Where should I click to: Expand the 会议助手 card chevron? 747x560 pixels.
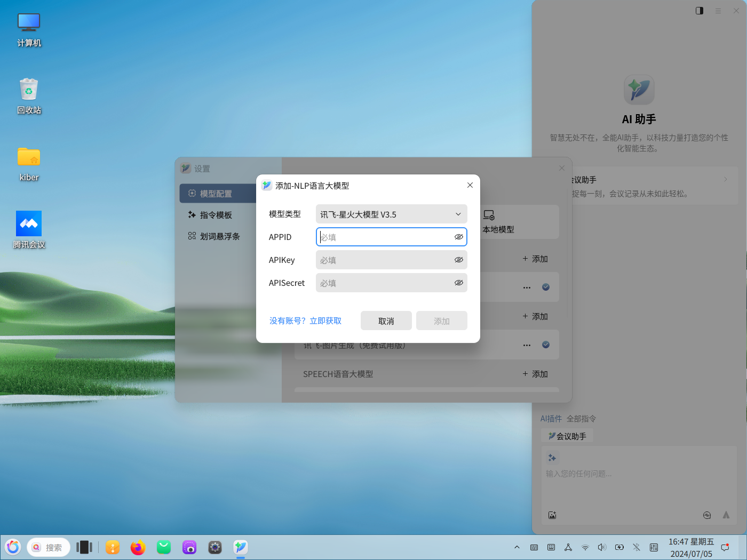tap(726, 179)
